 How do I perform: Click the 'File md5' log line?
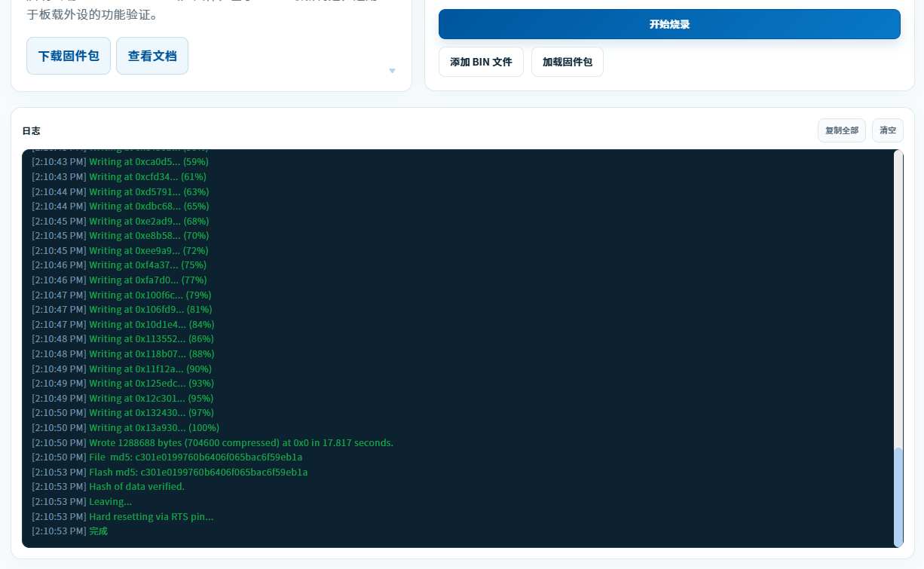pyautogui.click(x=167, y=457)
